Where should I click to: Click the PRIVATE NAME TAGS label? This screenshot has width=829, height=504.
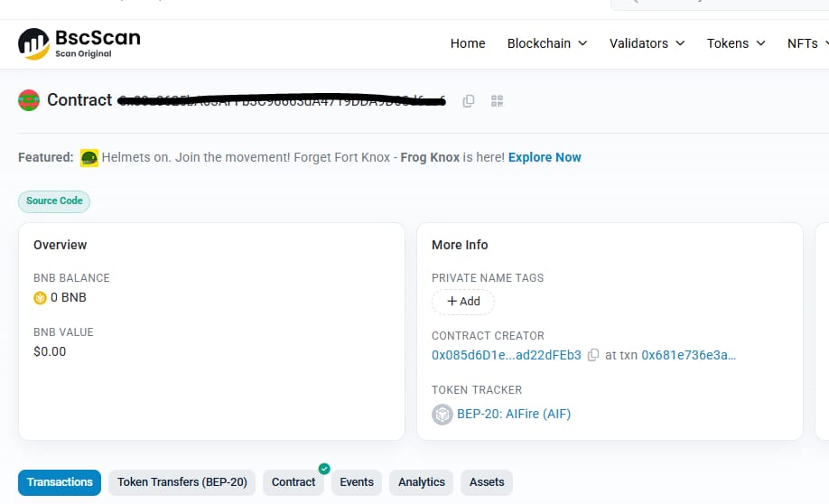pyautogui.click(x=488, y=278)
